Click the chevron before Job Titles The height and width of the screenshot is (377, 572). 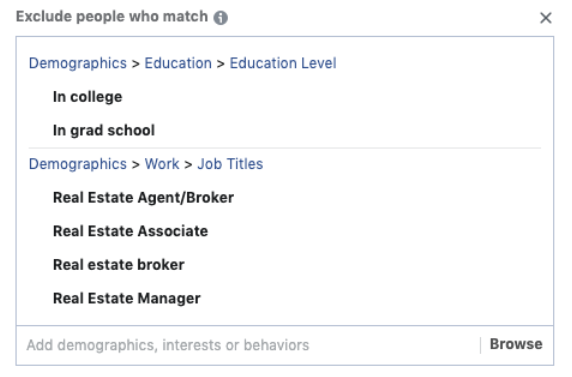(188, 165)
